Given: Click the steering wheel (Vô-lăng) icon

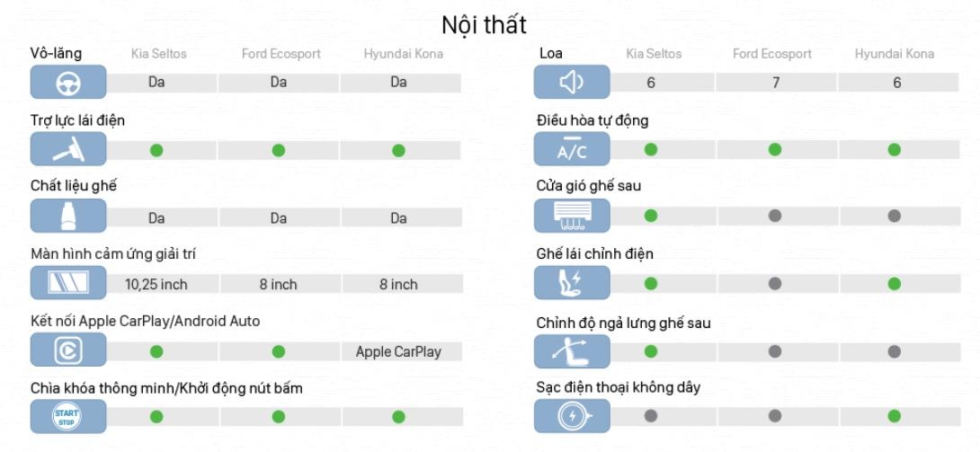Looking at the screenshot, I should pos(68,83).
